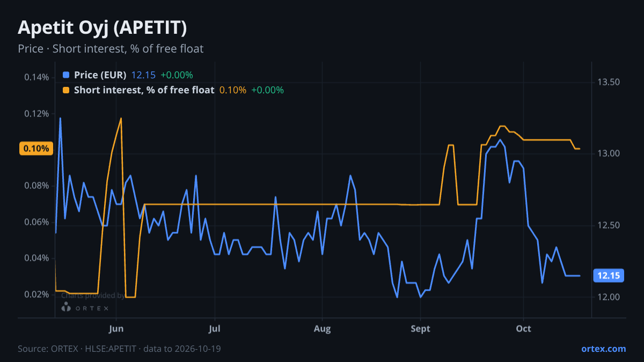
Task: Open the ortex.com link
Action: click(603, 349)
